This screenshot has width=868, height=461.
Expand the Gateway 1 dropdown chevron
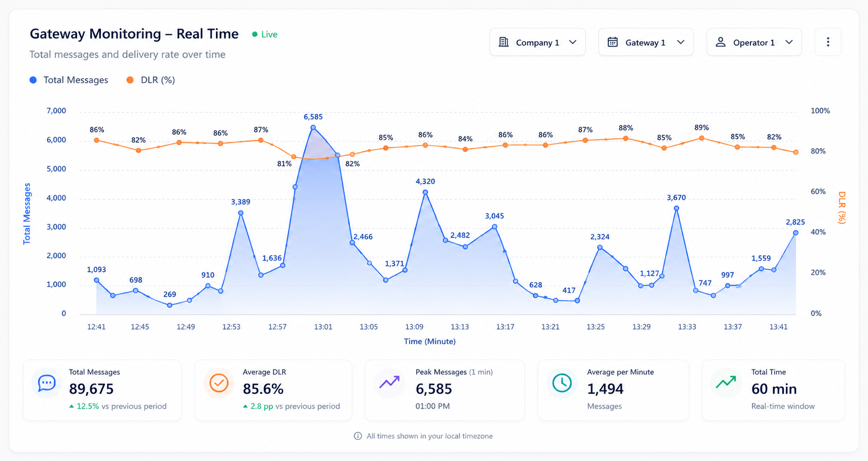tap(681, 42)
